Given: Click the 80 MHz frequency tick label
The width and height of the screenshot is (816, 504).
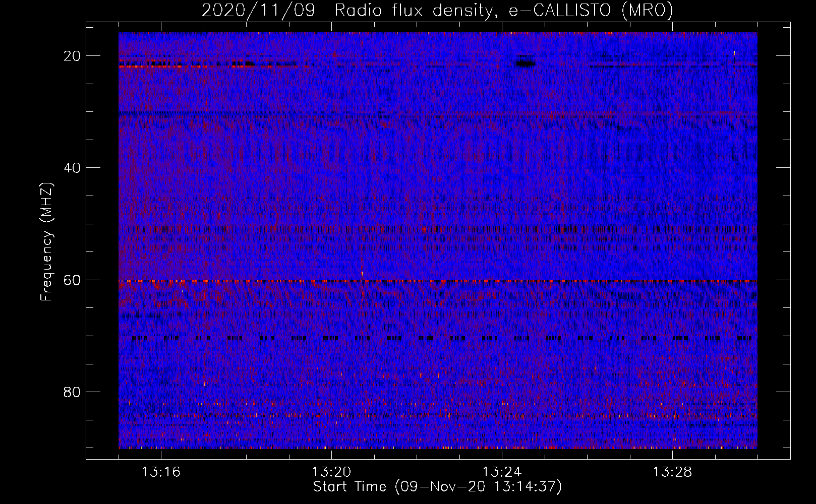Looking at the screenshot, I should (73, 392).
